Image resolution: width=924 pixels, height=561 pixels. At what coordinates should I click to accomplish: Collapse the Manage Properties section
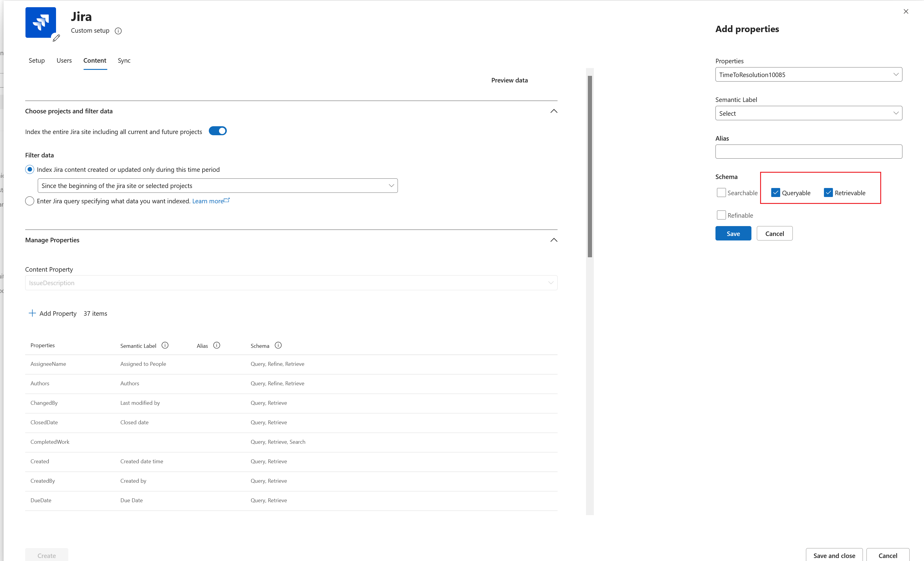pos(553,240)
